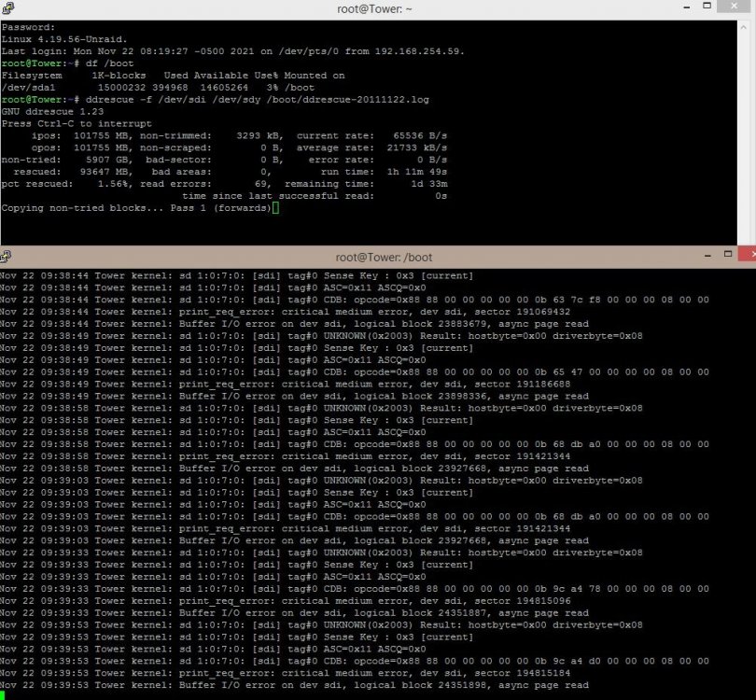
Task: Click the 'Password:' line in top terminal
Action: [x=28, y=27]
